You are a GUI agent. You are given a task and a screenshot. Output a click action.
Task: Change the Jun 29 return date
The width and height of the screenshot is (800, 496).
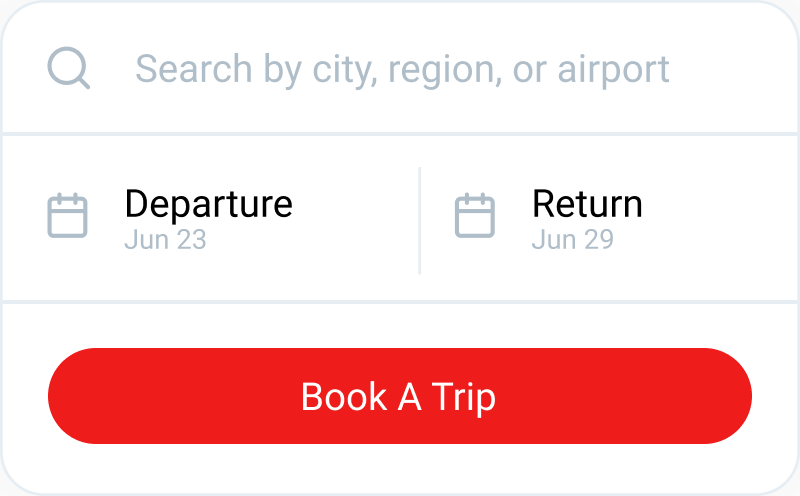572,240
